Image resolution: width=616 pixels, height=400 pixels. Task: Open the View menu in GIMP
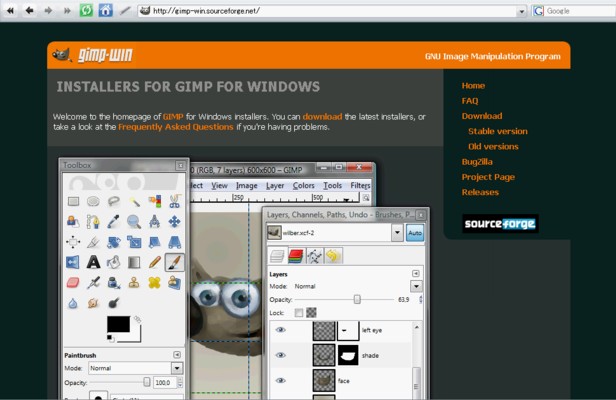point(219,185)
